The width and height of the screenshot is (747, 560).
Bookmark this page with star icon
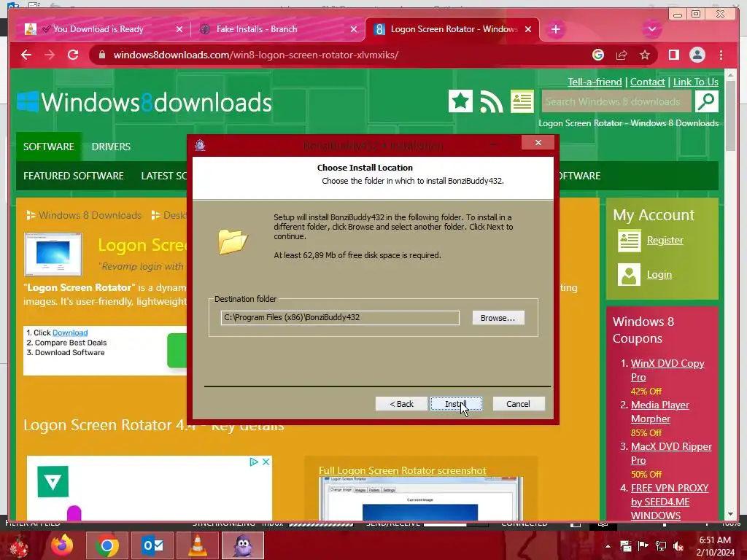[x=645, y=55]
